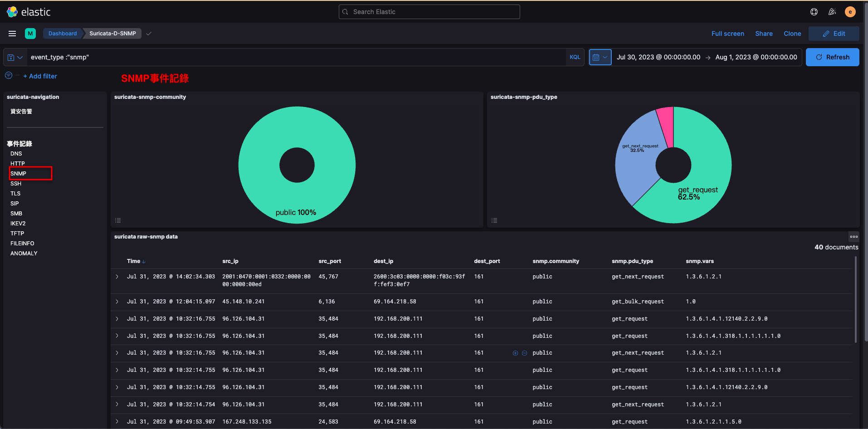Open the filter options circle icon
The height and width of the screenshot is (429, 868).
click(9, 75)
